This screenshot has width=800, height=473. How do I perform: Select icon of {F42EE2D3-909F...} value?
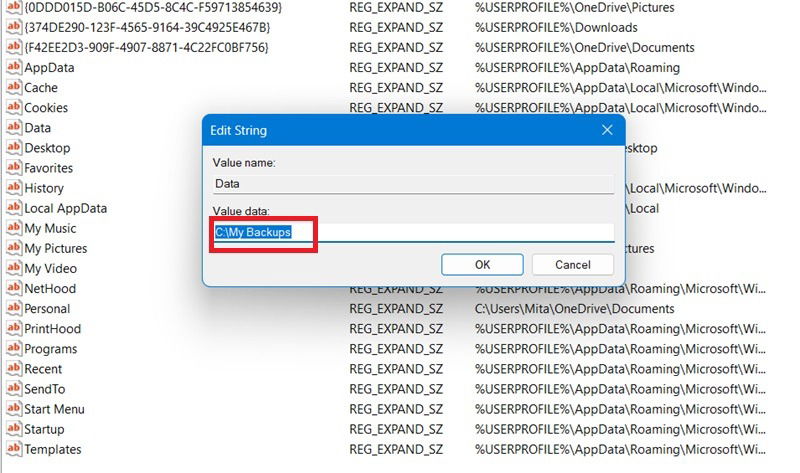point(14,47)
